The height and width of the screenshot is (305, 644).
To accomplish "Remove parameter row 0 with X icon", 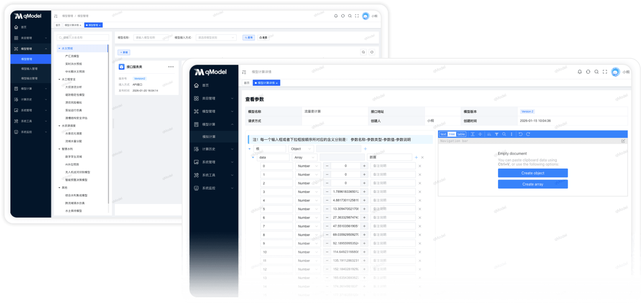I will coord(420,166).
